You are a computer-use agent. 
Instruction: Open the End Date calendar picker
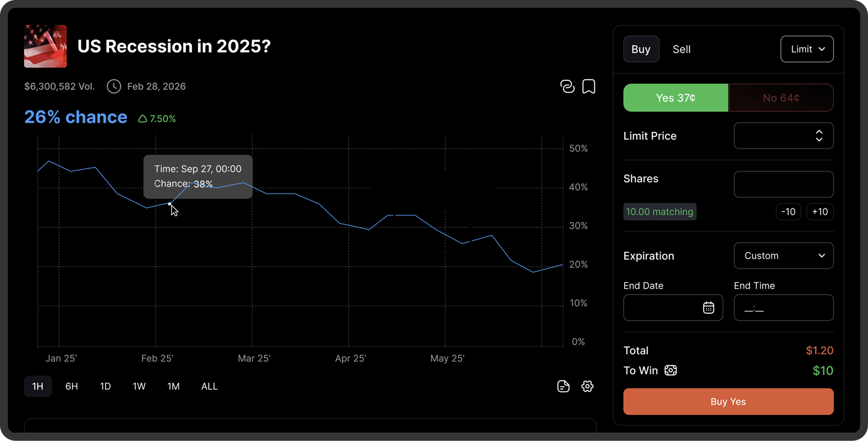click(x=709, y=308)
